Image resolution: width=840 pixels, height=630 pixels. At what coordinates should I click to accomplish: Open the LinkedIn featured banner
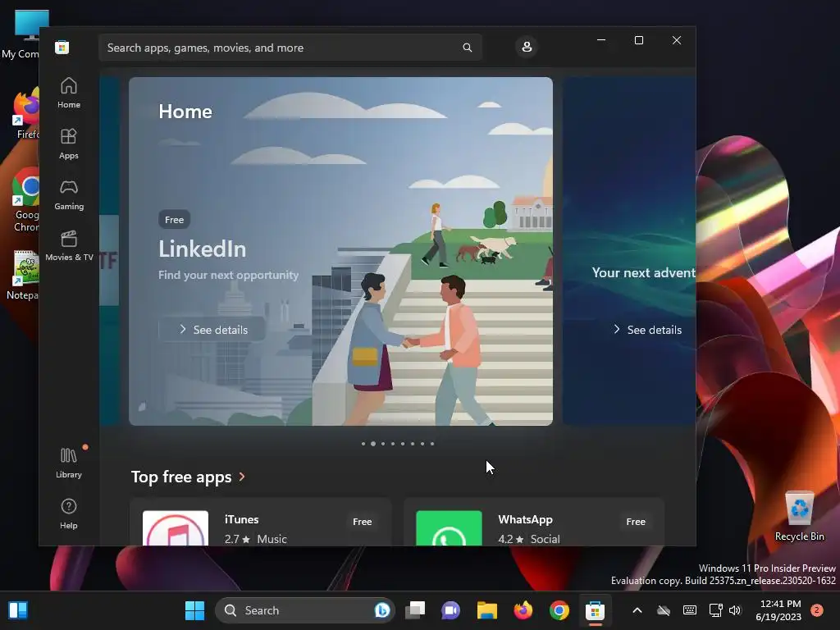(x=340, y=251)
